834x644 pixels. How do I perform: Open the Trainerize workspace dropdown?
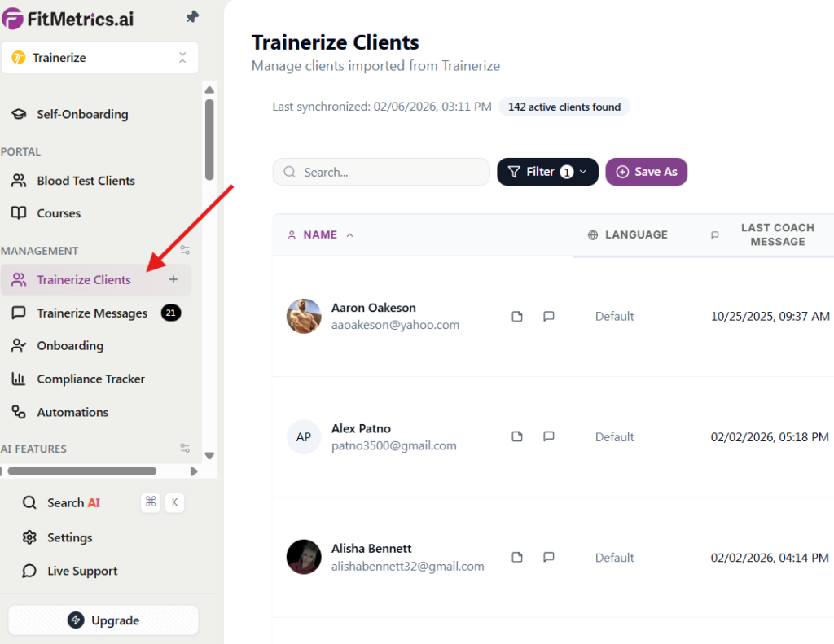click(x=99, y=58)
